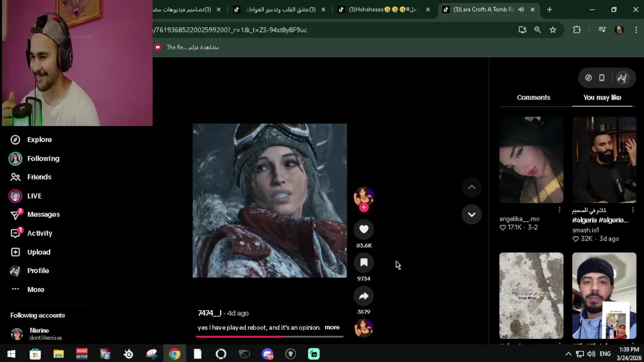Go to Profile page
The height and width of the screenshot is (362, 644).
pyautogui.click(x=30, y=270)
